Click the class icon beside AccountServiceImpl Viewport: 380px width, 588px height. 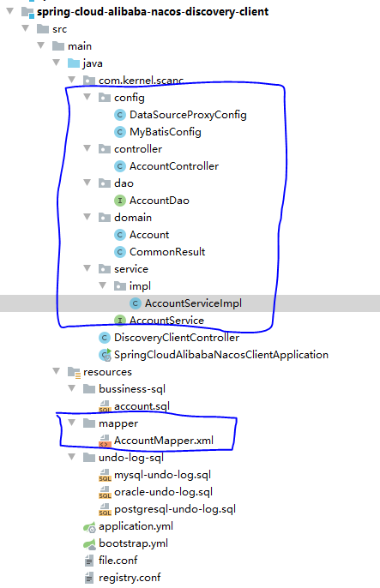pyautogui.click(x=135, y=303)
